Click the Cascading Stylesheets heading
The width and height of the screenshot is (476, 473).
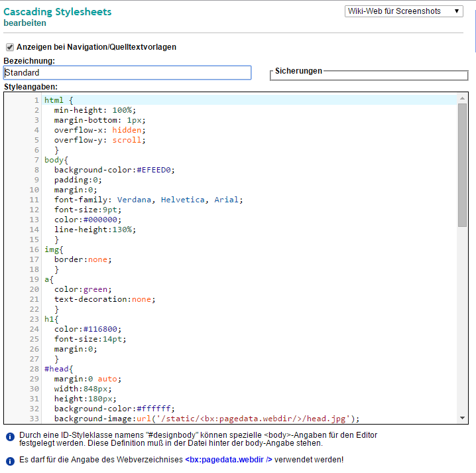point(58,12)
